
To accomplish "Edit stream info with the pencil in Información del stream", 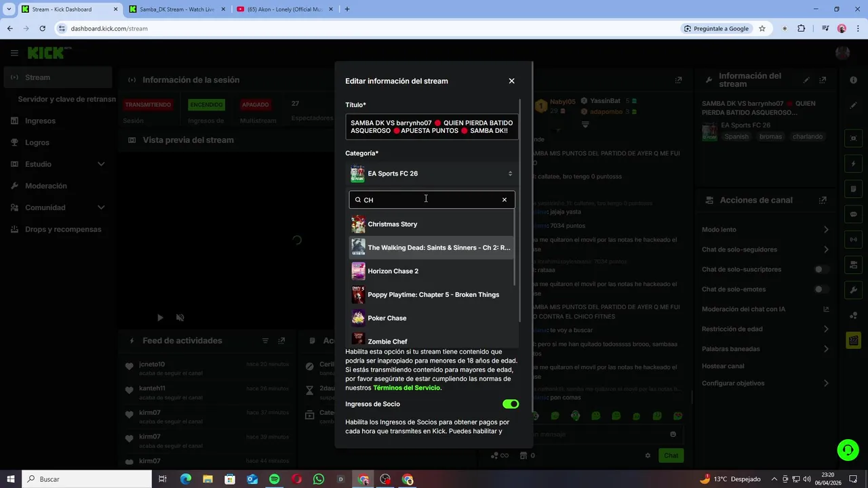I will click(806, 80).
